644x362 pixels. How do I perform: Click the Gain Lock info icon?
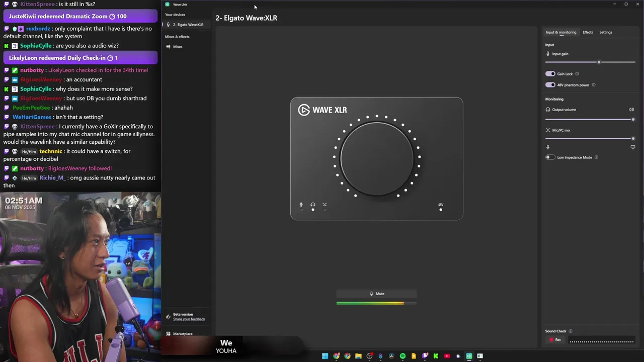pyautogui.click(x=577, y=74)
